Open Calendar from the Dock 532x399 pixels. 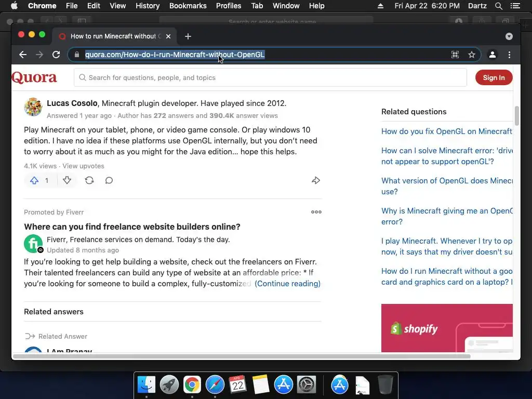pos(237,384)
